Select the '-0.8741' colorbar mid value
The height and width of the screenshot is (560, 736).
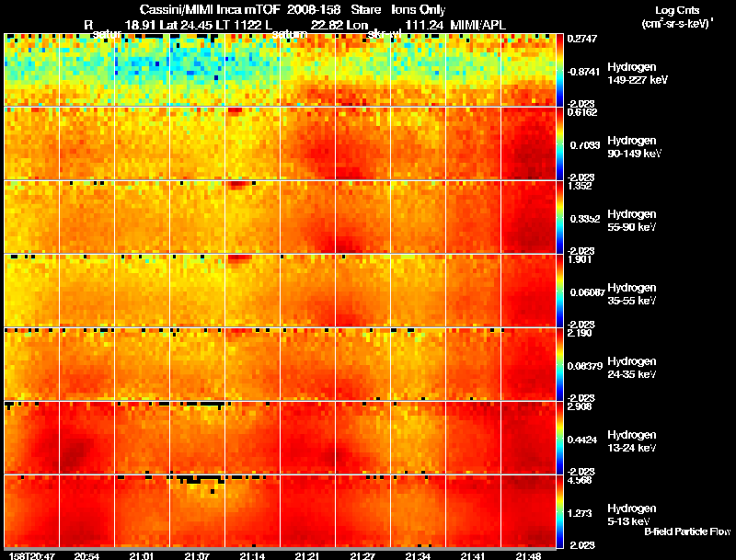[x=583, y=72]
